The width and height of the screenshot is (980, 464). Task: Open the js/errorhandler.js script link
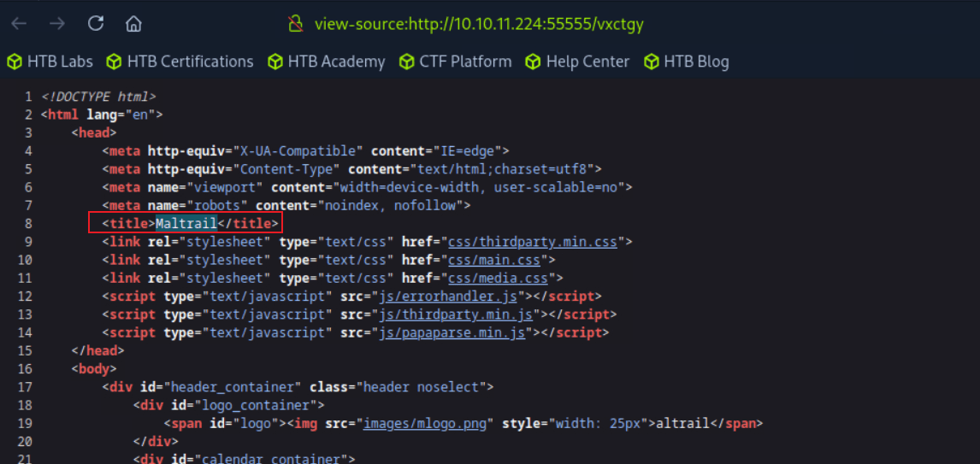pos(452,296)
